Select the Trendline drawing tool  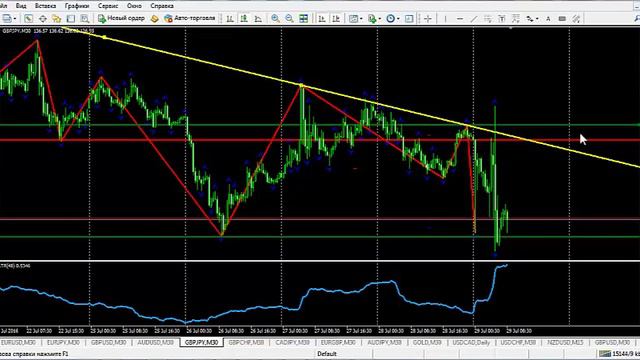(x=473, y=18)
